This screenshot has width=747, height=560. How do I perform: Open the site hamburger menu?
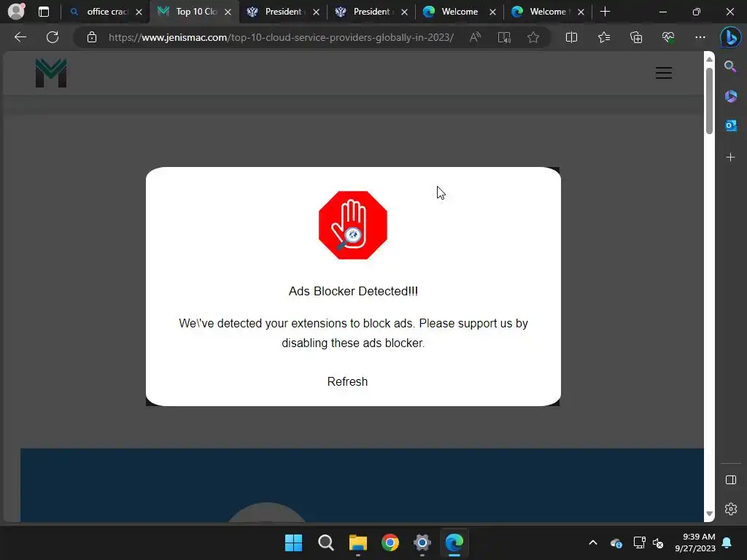coord(663,73)
